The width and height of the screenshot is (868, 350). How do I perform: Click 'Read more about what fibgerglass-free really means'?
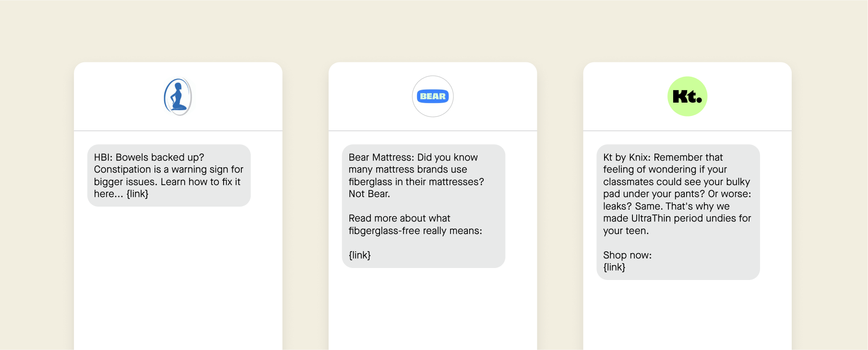coord(416,224)
